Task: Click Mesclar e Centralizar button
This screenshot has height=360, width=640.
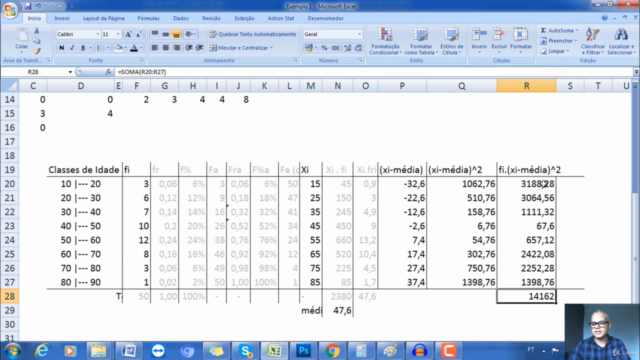Action: click(x=239, y=48)
